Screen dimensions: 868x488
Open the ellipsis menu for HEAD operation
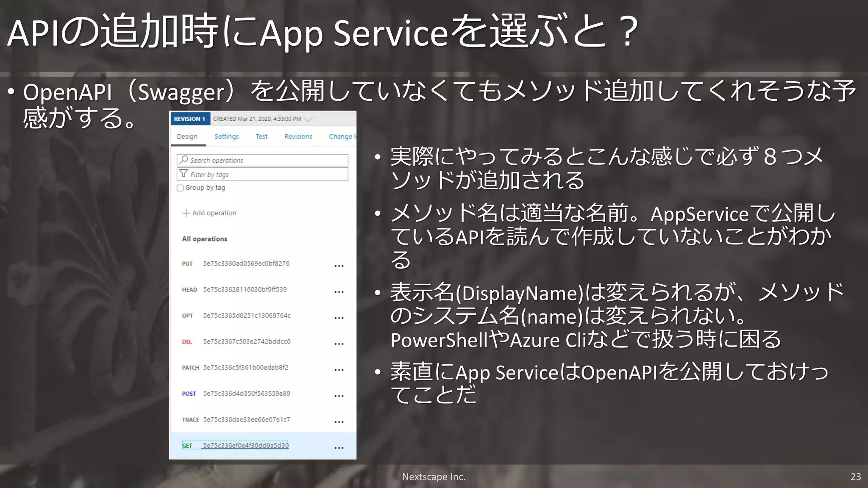click(x=339, y=292)
